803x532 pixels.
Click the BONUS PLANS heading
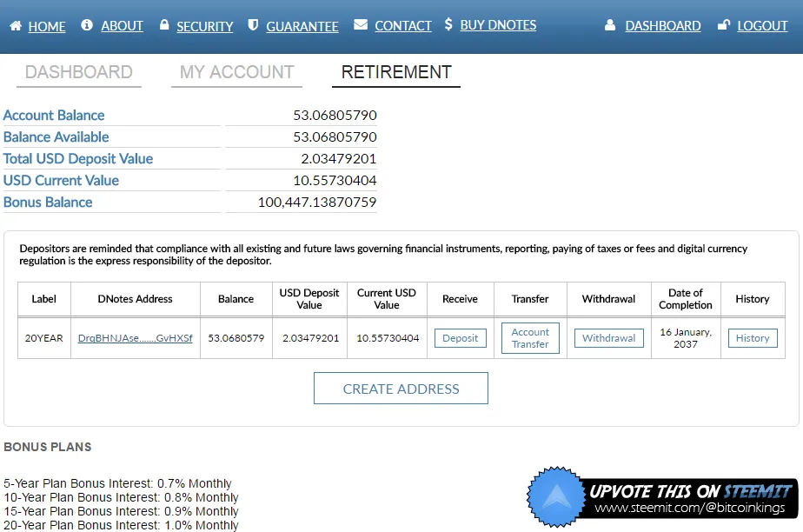48,447
